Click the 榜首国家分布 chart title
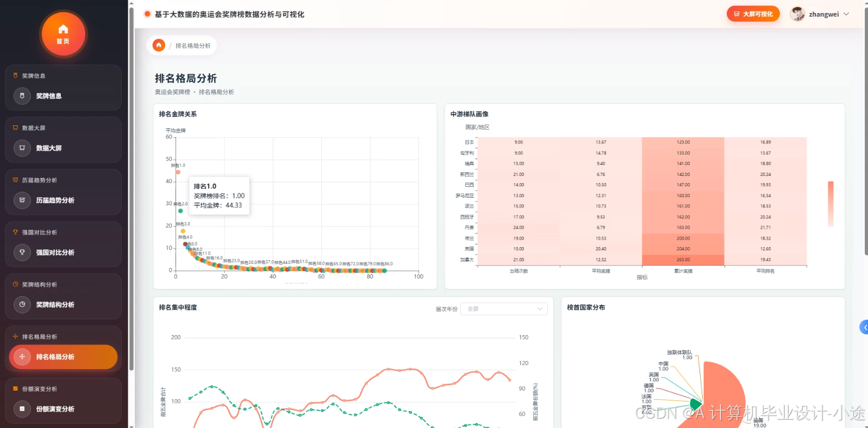Viewport: 868px width, 428px height. pos(586,307)
